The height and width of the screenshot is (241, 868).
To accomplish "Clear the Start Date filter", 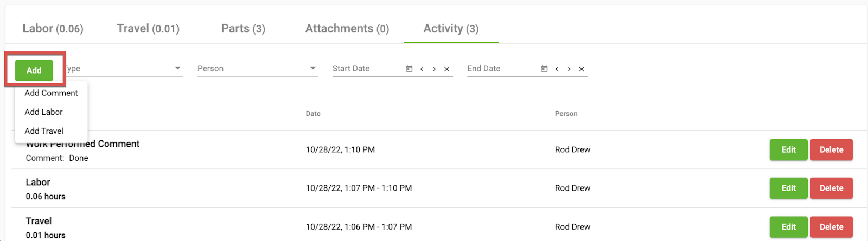I will [446, 69].
